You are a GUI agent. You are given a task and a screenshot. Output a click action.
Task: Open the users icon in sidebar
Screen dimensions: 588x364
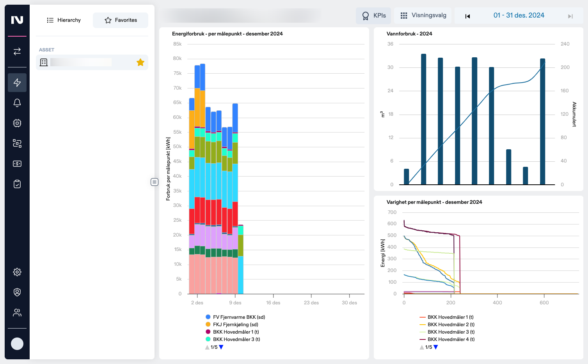(x=17, y=313)
